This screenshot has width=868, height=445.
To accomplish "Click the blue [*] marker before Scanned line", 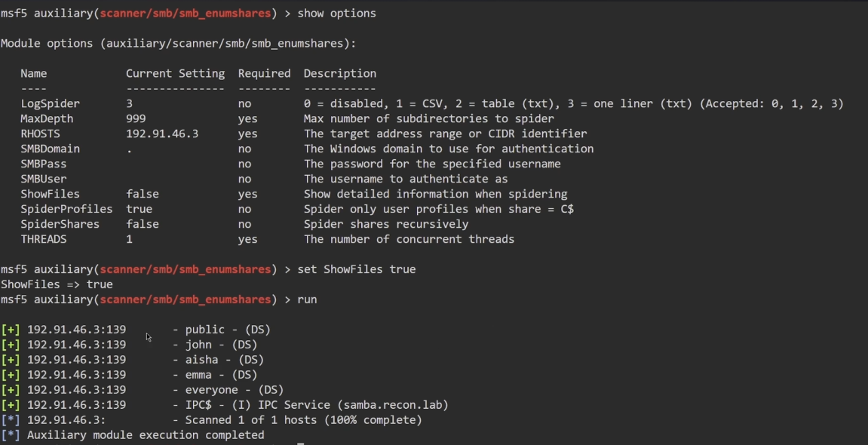I will 11,420.
